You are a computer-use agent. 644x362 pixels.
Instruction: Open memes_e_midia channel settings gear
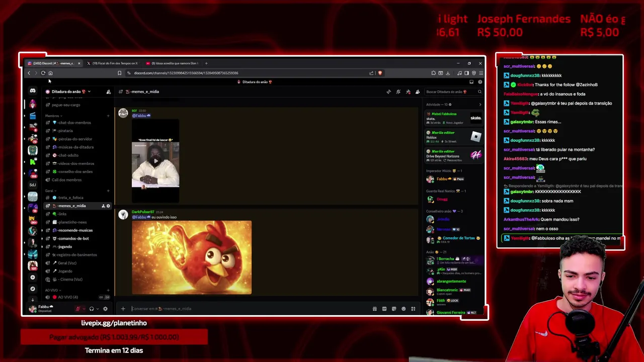coord(108,206)
